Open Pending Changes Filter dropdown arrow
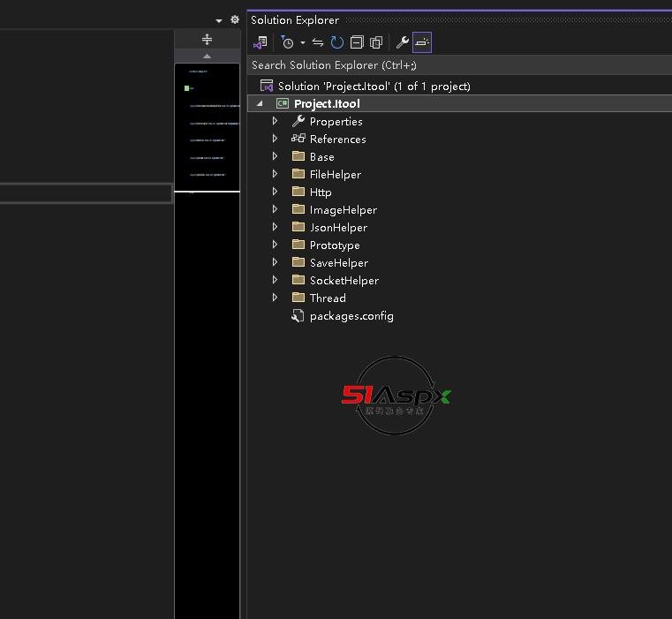This screenshot has width=672, height=619. [x=302, y=42]
